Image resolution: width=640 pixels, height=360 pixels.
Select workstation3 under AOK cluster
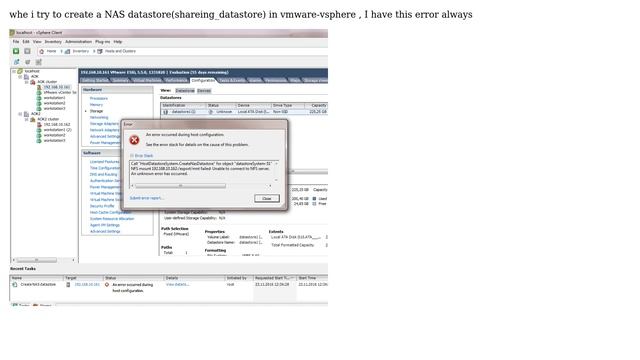tap(54, 108)
